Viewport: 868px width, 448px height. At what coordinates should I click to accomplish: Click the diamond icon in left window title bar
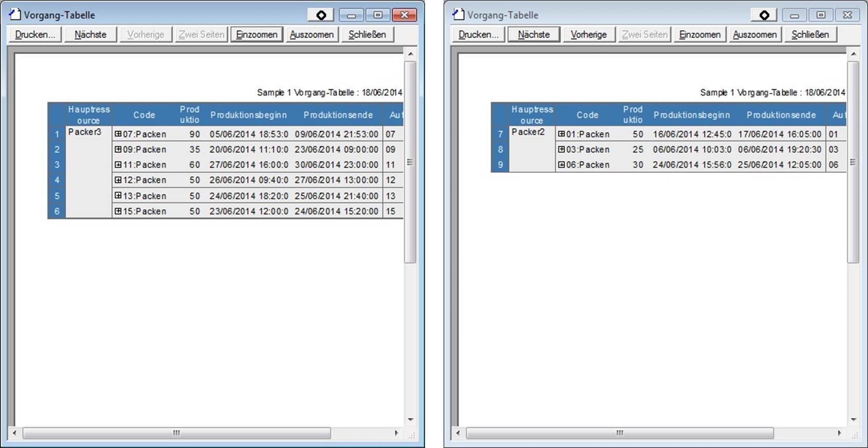pyautogui.click(x=321, y=15)
